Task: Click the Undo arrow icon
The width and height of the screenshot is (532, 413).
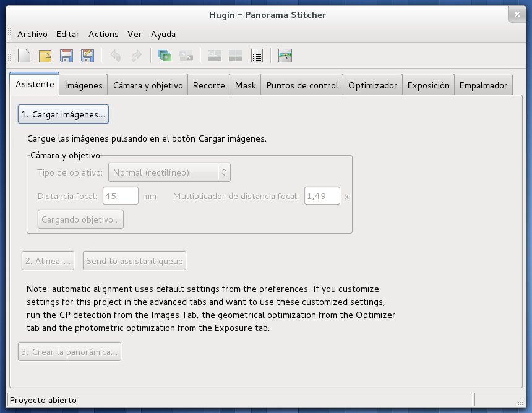Action: 115,56
